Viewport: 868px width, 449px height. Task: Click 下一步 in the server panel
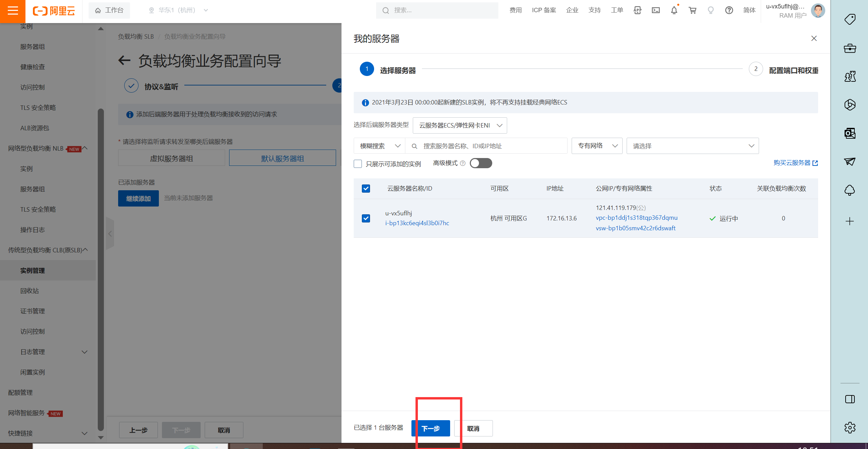point(431,428)
